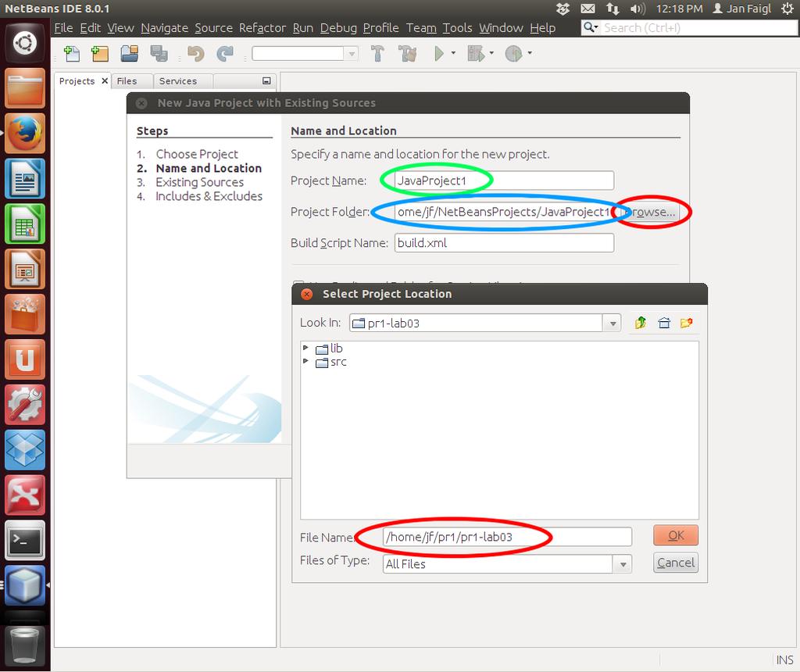800x672 pixels.
Task: Open Terminal from the launcher
Action: [x=25, y=540]
